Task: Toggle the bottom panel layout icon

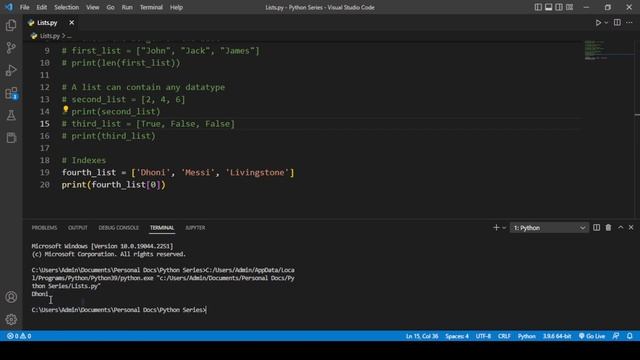Action: click(x=549, y=7)
